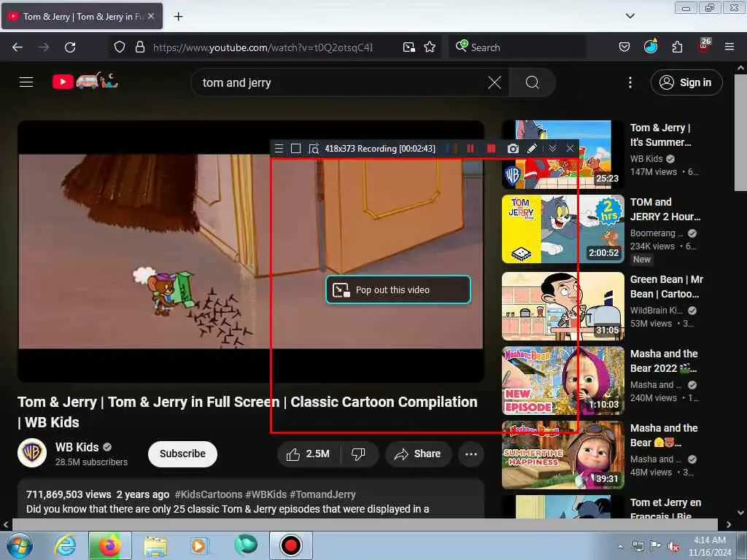Viewport: 747px width, 560px height.
Task: Open WB Kids channel name link
Action: tap(77, 447)
